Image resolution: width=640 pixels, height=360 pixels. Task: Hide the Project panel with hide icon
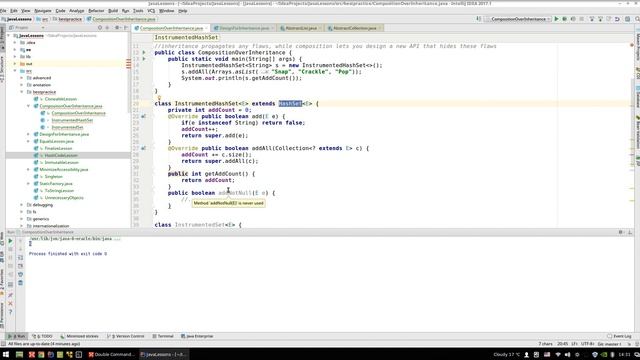click(126, 28)
